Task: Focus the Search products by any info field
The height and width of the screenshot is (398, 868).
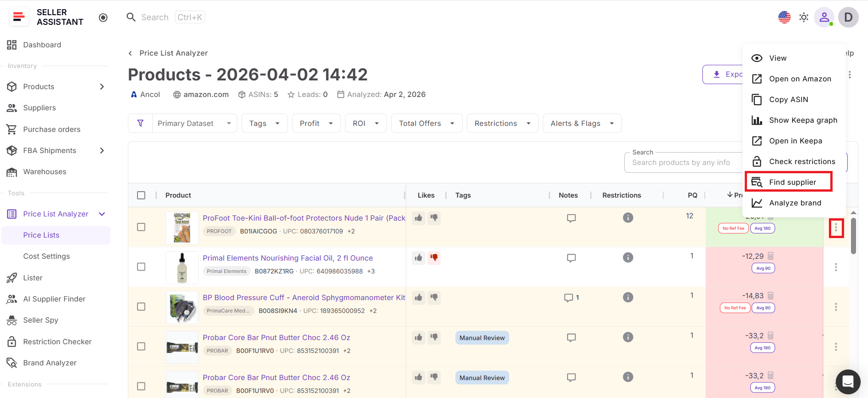Action: pyautogui.click(x=683, y=162)
